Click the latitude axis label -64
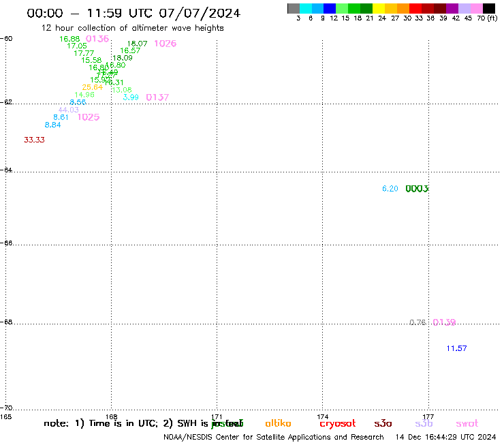 [6, 170]
